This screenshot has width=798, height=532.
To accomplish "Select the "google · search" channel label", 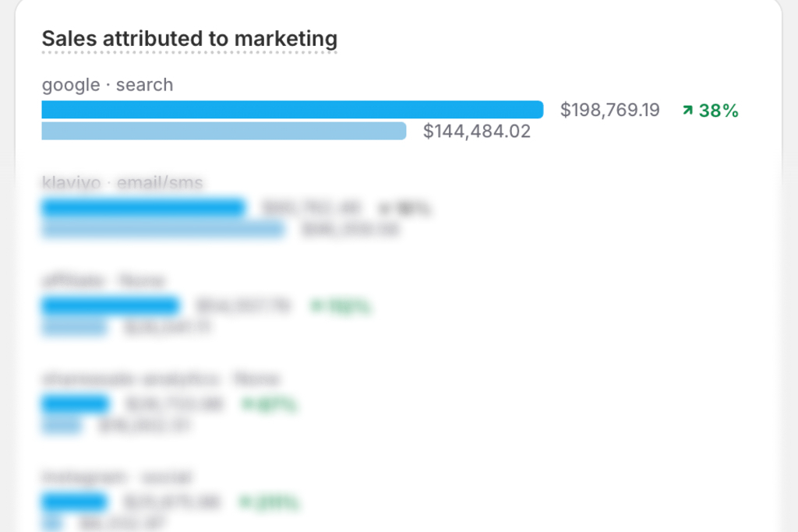I will (108, 85).
